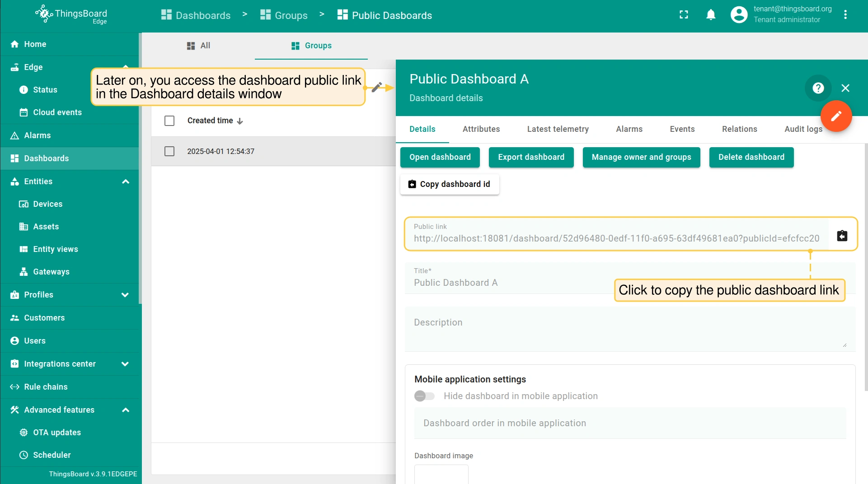This screenshot has height=484, width=868.
Task: Toggle fullscreen mode icon
Action: click(x=684, y=15)
